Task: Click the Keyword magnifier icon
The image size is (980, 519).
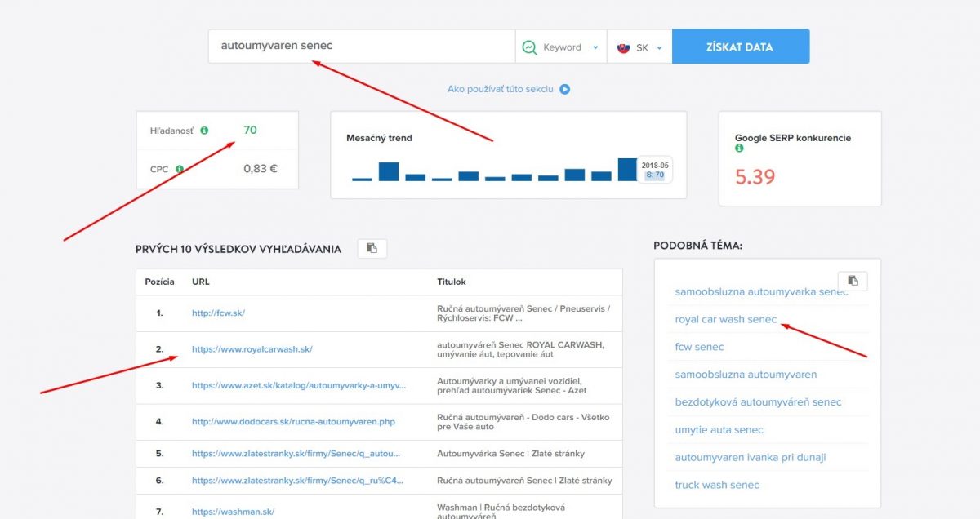Action: 529,47
